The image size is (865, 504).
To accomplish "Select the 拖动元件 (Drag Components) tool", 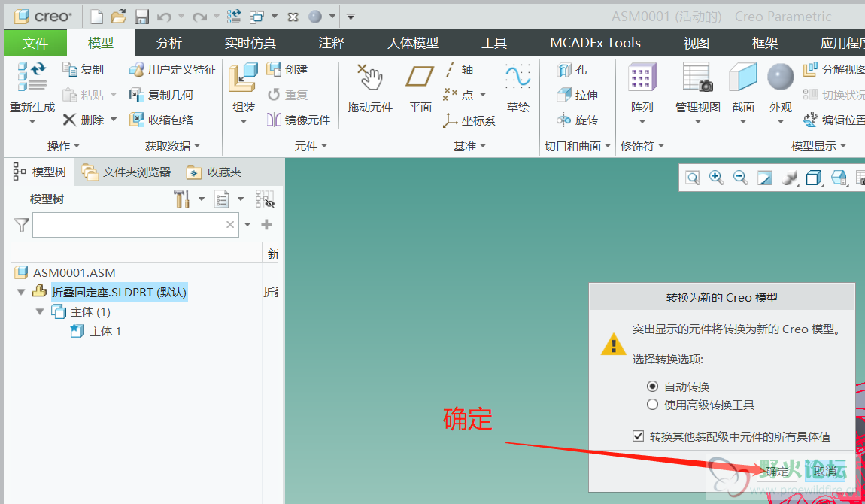I will tap(369, 87).
